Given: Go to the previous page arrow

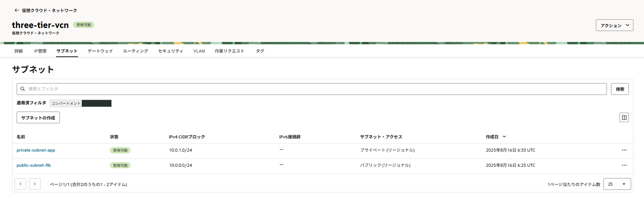Looking at the screenshot, I should click(x=20, y=184).
